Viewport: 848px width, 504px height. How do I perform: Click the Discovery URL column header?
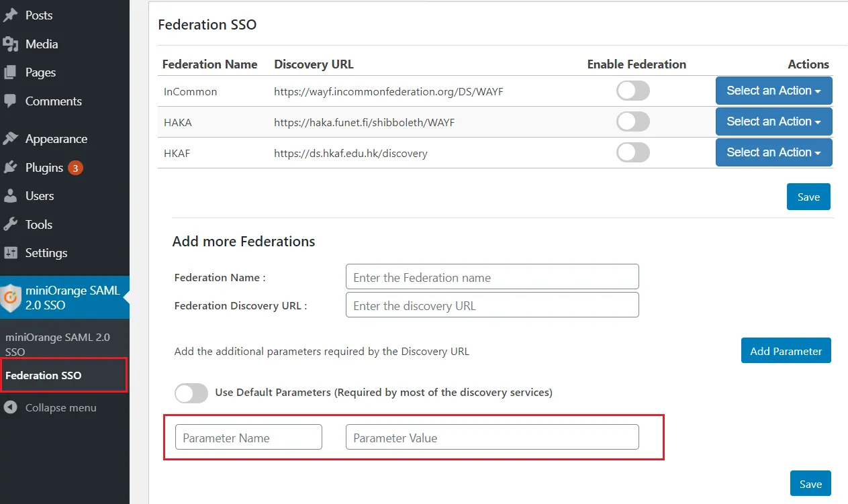(314, 64)
